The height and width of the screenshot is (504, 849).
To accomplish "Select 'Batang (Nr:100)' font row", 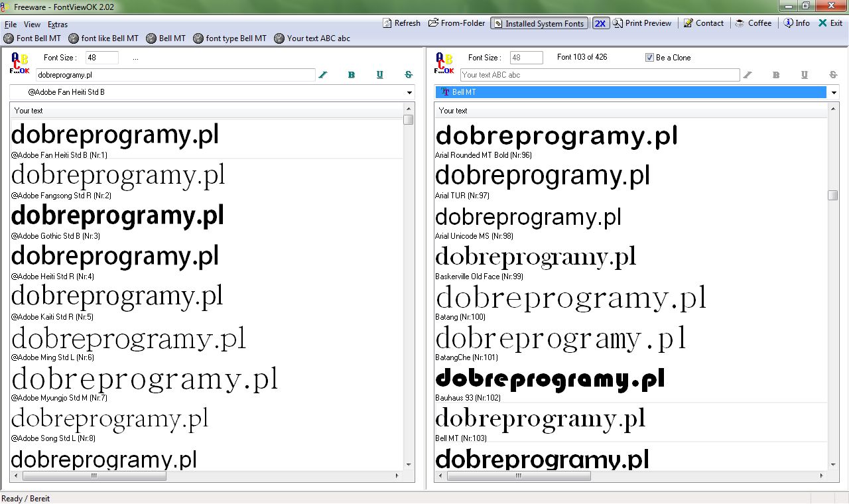I will 631,301.
